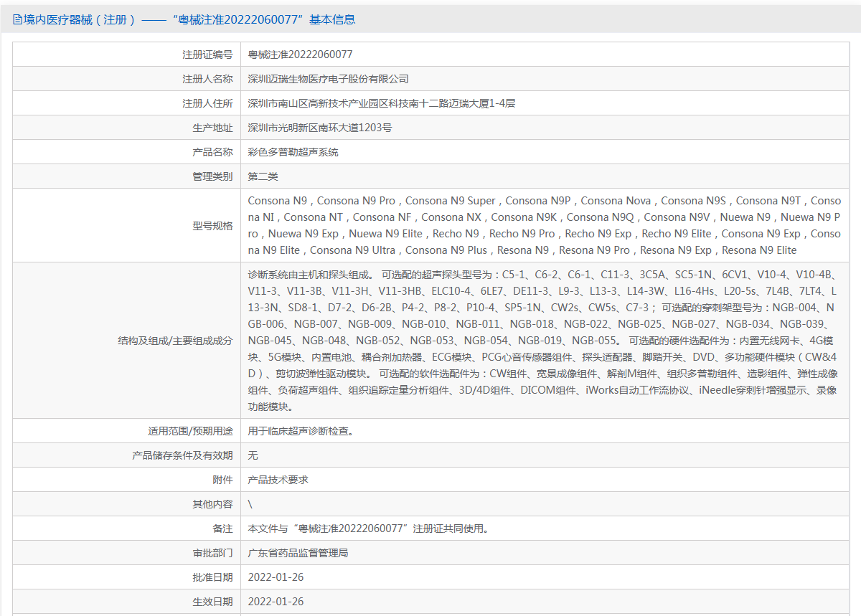
Task: Click the 注册人住所 label
Action: pos(207,103)
